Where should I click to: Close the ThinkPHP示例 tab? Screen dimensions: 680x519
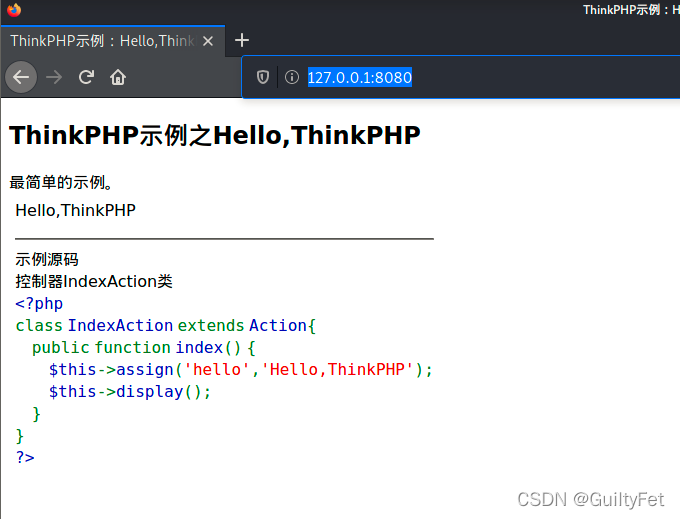point(208,41)
